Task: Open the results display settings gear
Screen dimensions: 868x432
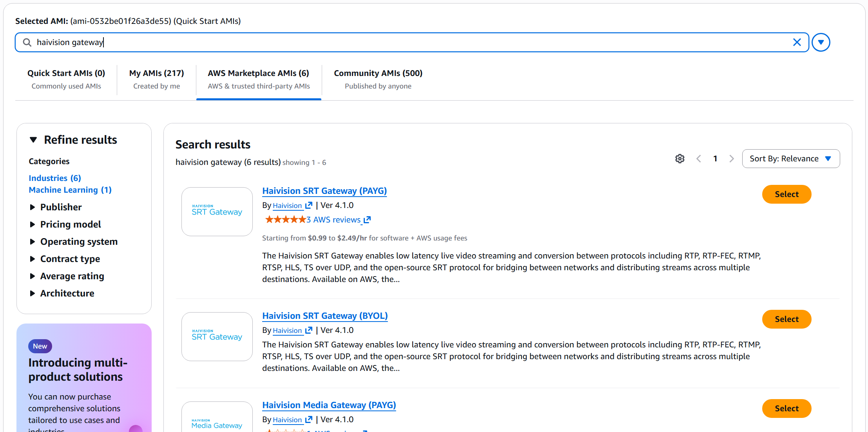Action: 680,159
